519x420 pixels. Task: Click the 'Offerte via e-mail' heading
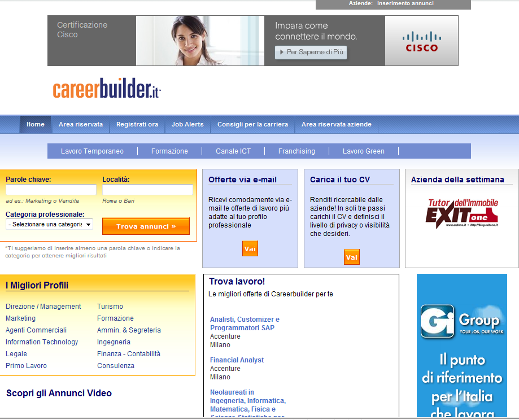click(x=242, y=180)
